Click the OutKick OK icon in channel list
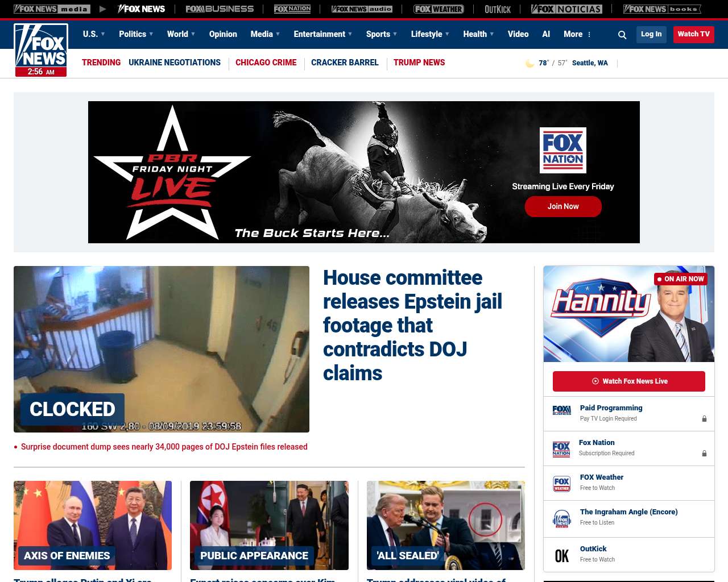The width and height of the screenshot is (728, 582). (x=562, y=556)
